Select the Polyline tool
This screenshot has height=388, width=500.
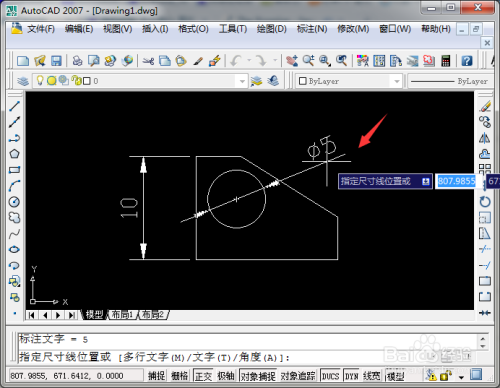(14, 138)
